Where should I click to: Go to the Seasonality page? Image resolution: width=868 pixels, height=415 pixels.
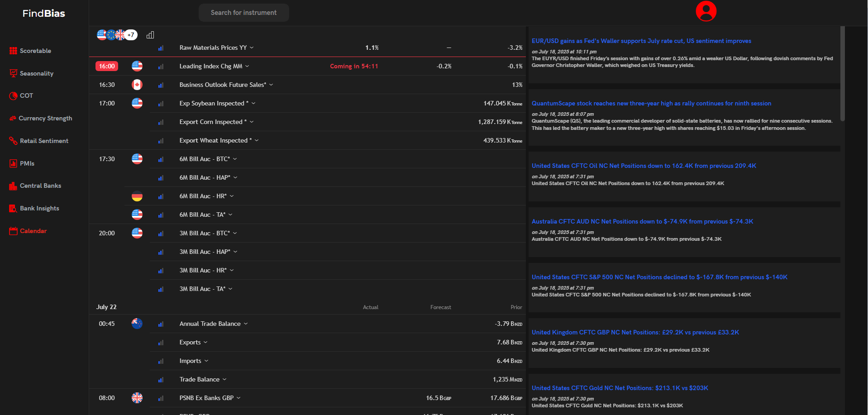pyautogui.click(x=36, y=73)
